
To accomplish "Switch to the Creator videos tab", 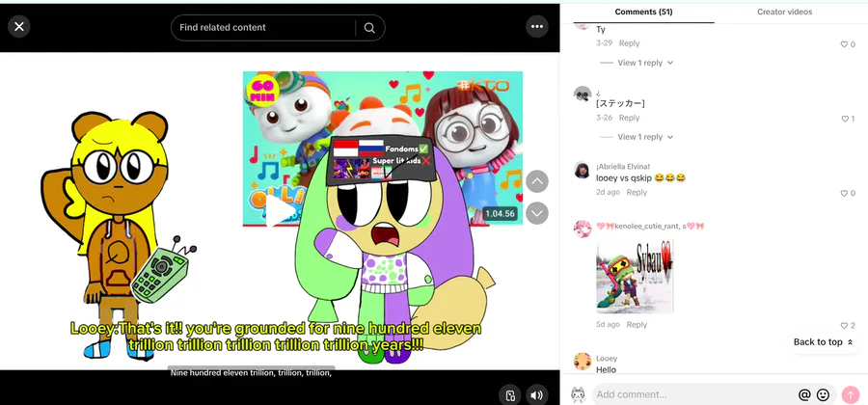I will coord(784,12).
